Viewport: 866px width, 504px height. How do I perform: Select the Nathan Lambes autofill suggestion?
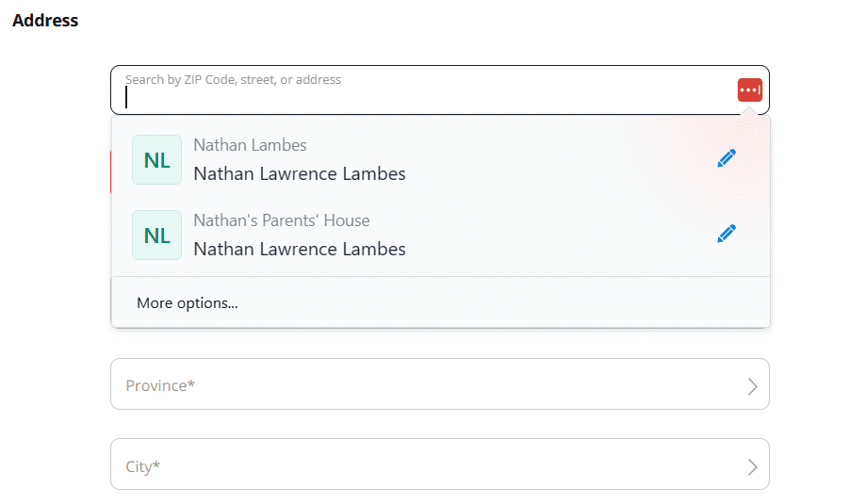[441, 159]
